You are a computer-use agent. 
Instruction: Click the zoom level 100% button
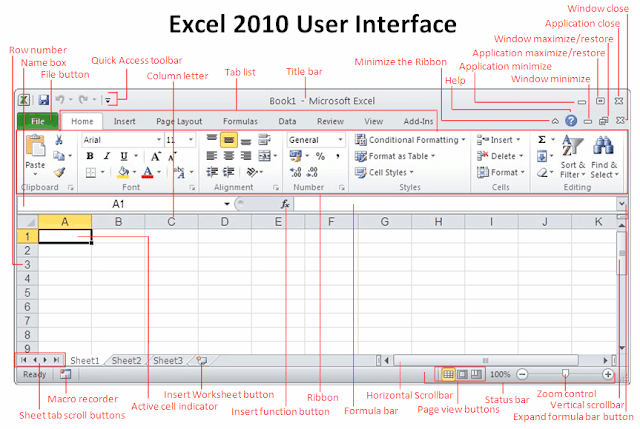click(x=500, y=374)
